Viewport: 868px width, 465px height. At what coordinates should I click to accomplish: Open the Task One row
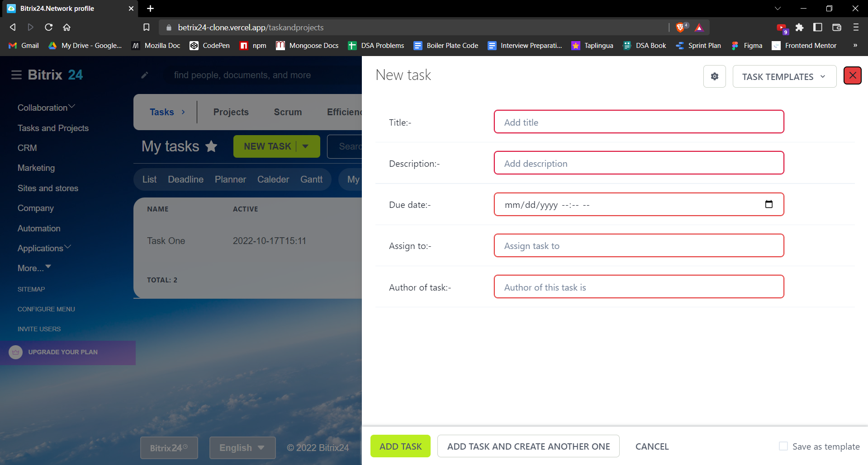pos(247,241)
